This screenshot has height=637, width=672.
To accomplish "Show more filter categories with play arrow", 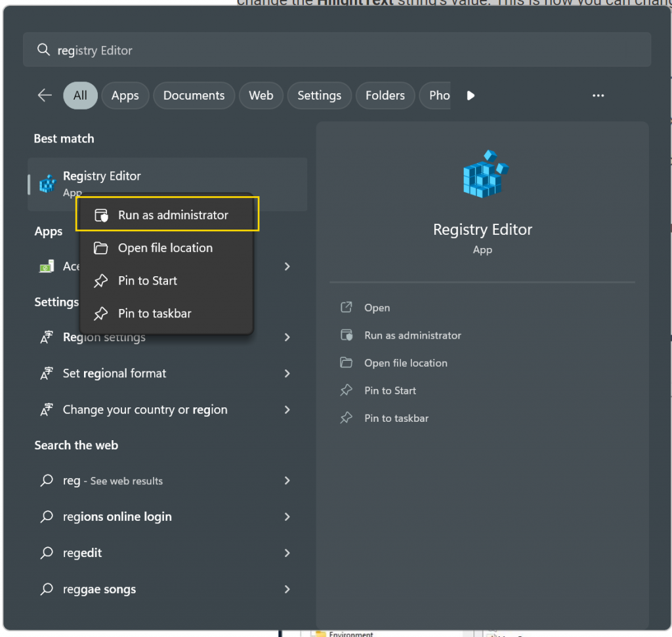I will [x=471, y=96].
